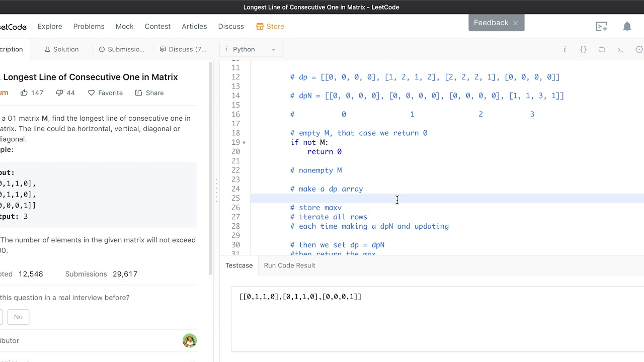Open Articles
Viewport: 644px width, 362px height.
pos(194,27)
